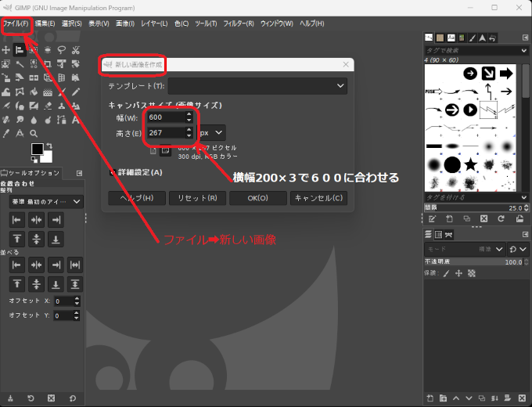Select the Scissors Select tool

pos(75,50)
